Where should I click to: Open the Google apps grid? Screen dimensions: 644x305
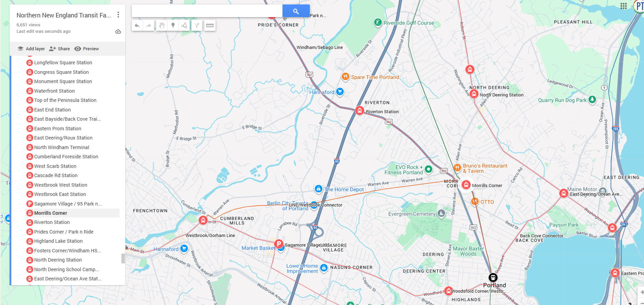point(623,6)
